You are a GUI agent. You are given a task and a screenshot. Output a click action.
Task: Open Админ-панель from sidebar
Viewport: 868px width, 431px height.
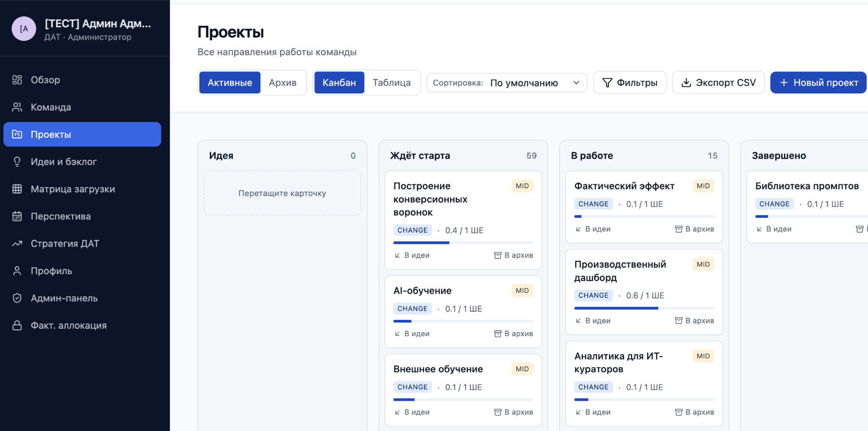coord(82,298)
